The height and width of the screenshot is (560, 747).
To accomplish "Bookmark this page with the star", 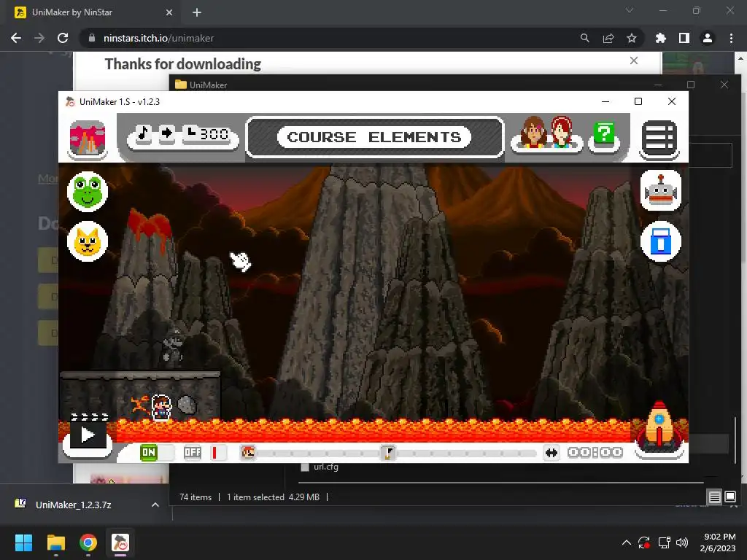I will pos(632,38).
